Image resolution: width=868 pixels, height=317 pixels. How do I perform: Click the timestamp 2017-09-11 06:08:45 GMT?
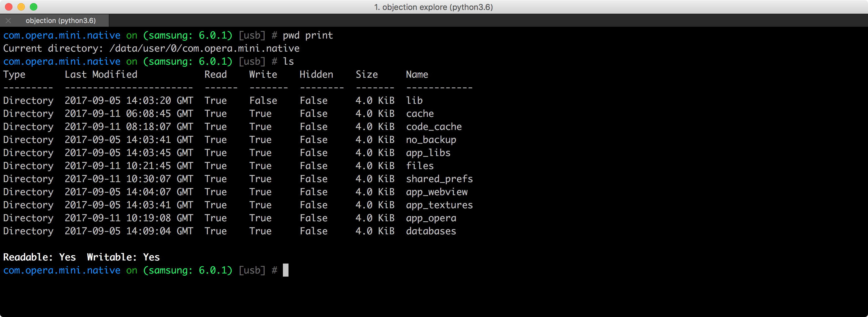129,113
